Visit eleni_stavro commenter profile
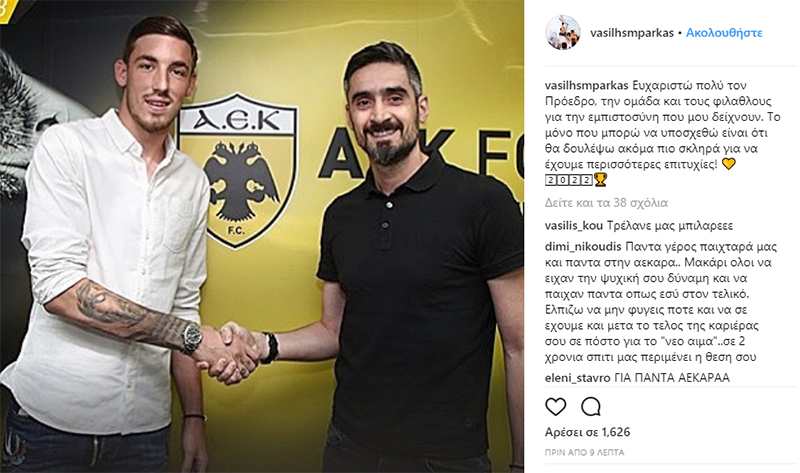800x473 pixels. (578, 378)
